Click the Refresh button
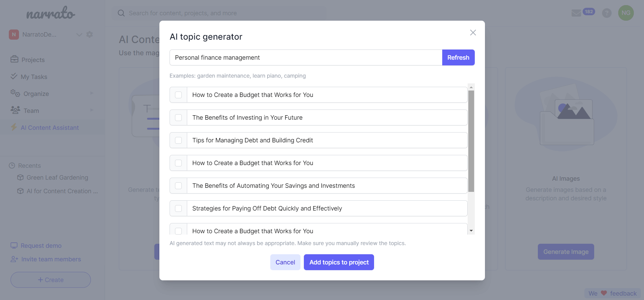 458,58
